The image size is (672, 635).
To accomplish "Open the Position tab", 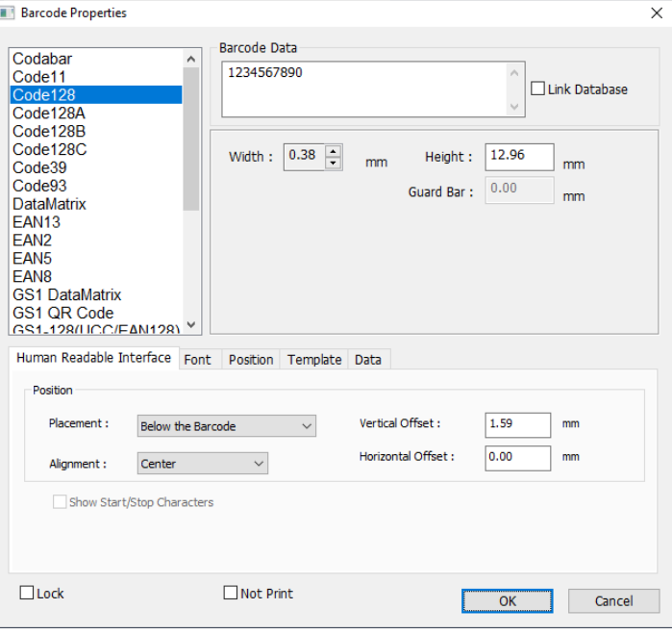I will click(251, 359).
